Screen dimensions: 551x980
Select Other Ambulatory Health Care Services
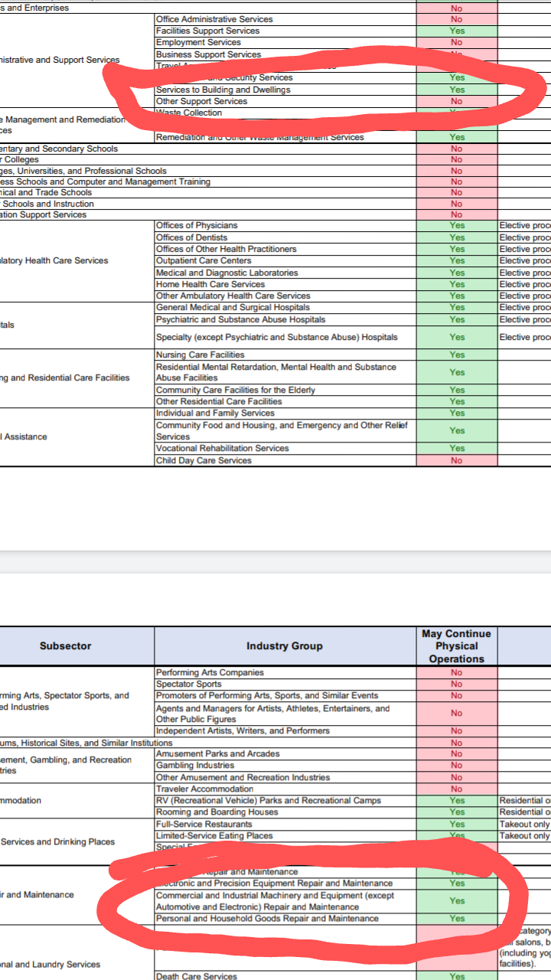coord(285,296)
